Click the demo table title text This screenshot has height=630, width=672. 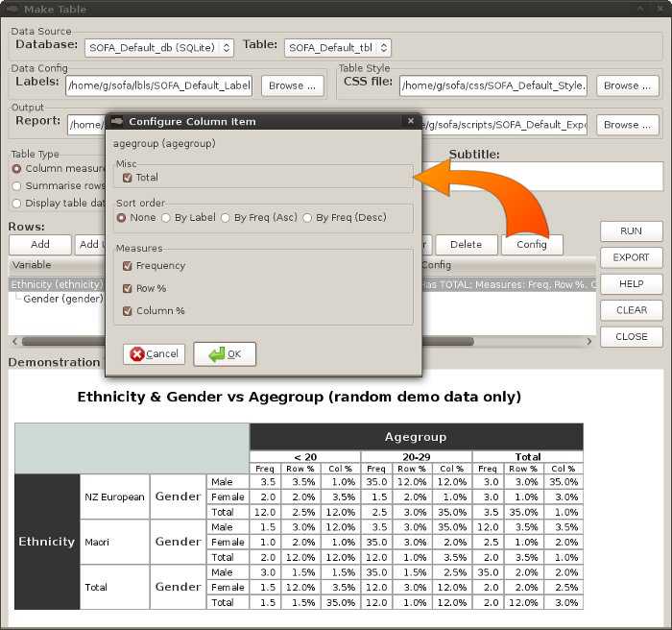pos(300,397)
